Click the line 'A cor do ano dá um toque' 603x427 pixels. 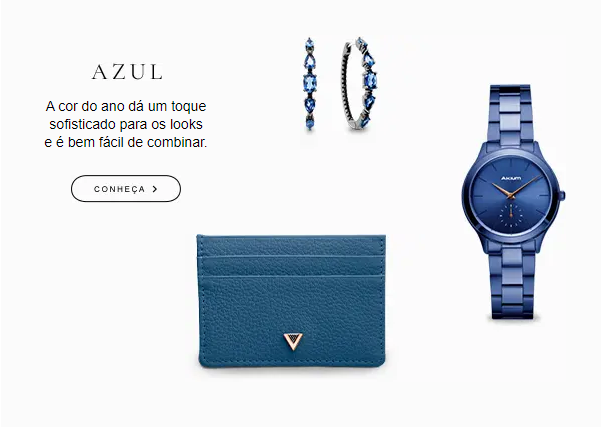126,106
